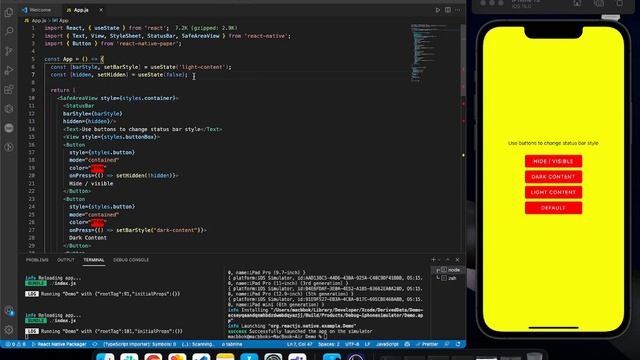Click the SafeAreaView tag on line 10
This screenshot has height=360, width=640.
pos(79,98)
